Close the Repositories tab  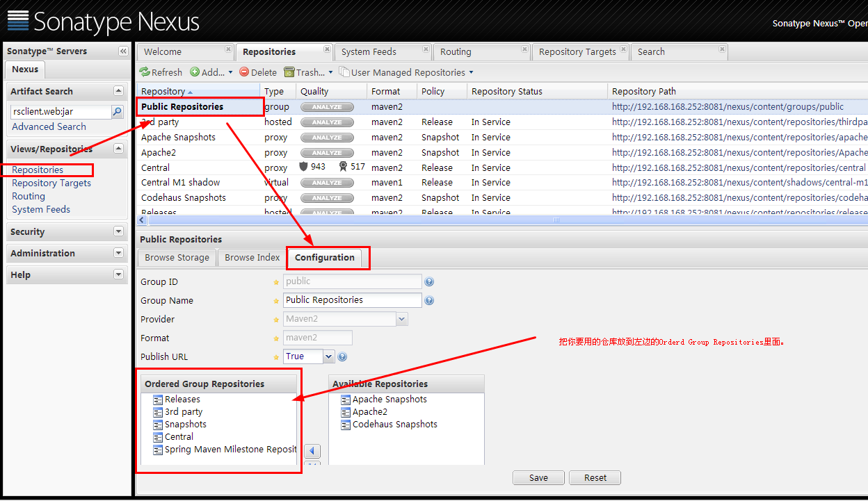click(x=327, y=49)
